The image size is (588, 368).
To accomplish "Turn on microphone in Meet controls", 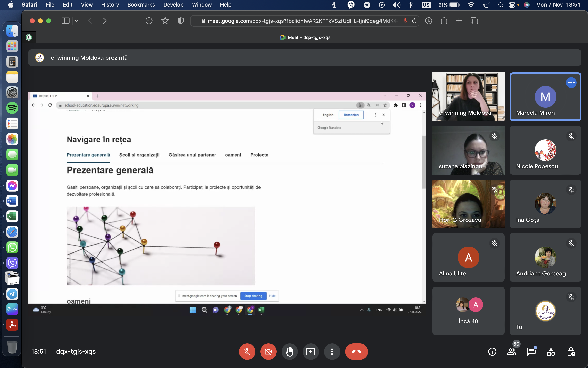I will tap(247, 351).
